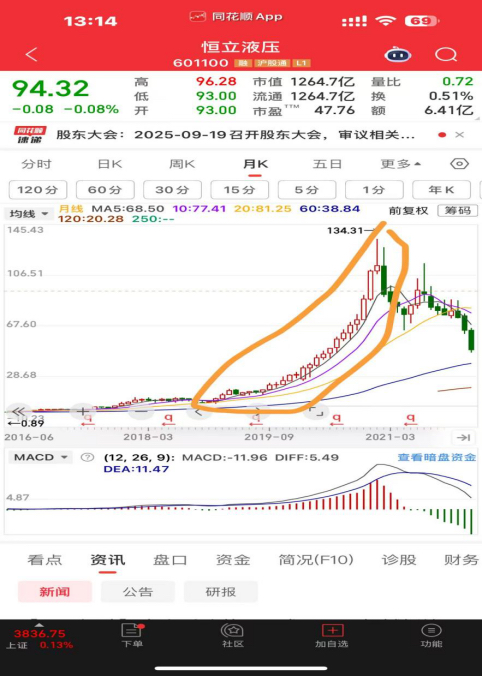Open MACD help question mark icon

[88, 457]
